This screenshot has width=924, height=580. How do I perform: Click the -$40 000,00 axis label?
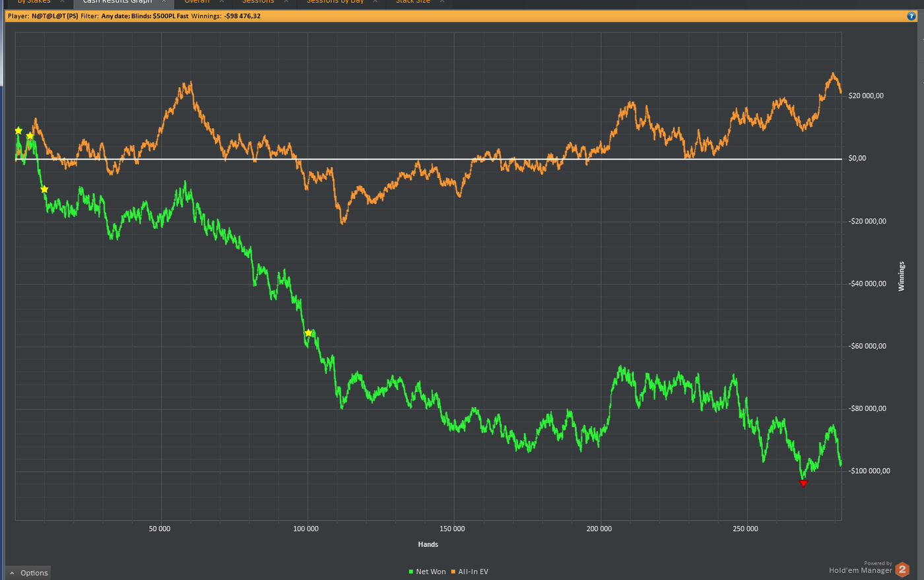point(867,284)
